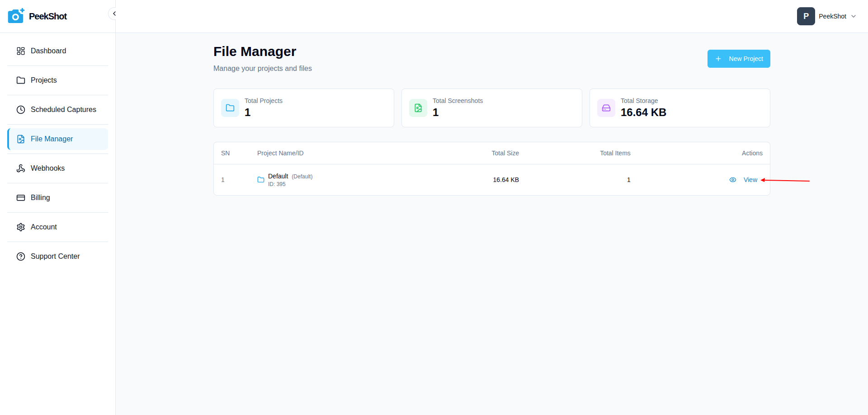Select the File Manager sidebar icon
The width and height of the screenshot is (868, 415).
tap(21, 139)
